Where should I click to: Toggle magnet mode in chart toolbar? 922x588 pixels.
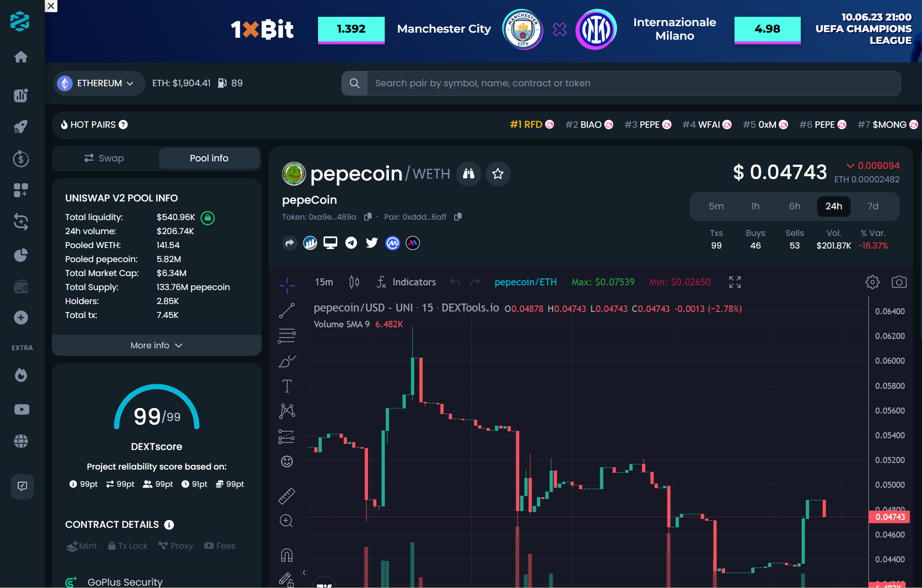[287, 555]
